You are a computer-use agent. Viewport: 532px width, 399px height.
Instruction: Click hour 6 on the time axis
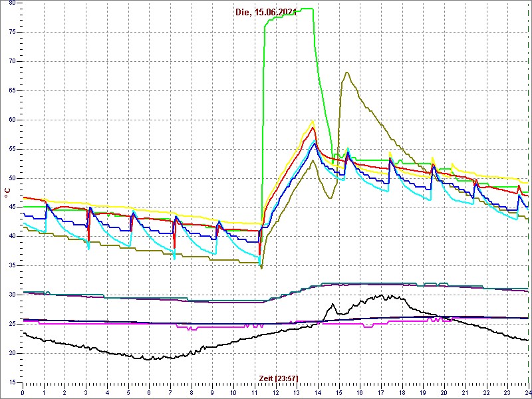click(149, 393)
